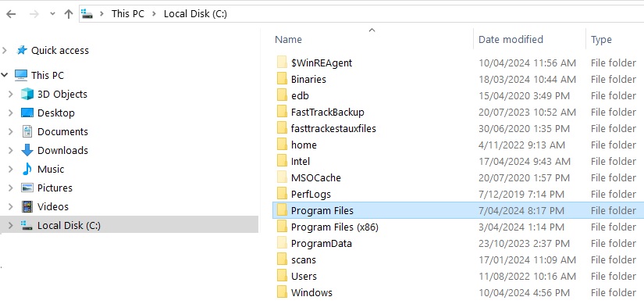
Task: Click File folder type for scans row
Action: click(614, 260)
